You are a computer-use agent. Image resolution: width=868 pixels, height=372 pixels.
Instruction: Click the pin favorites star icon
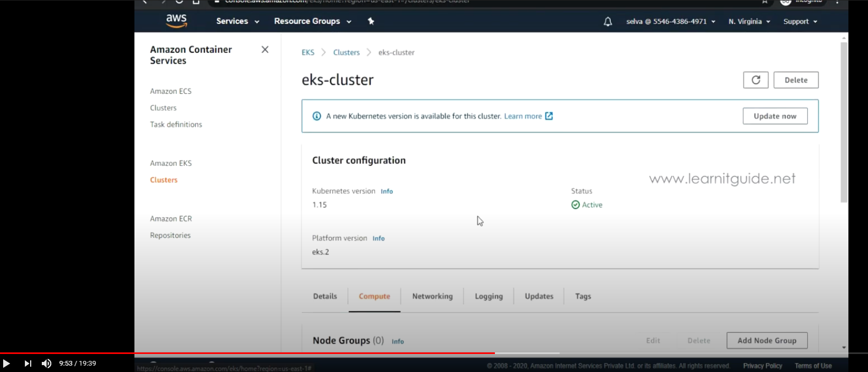coord(370,21)
